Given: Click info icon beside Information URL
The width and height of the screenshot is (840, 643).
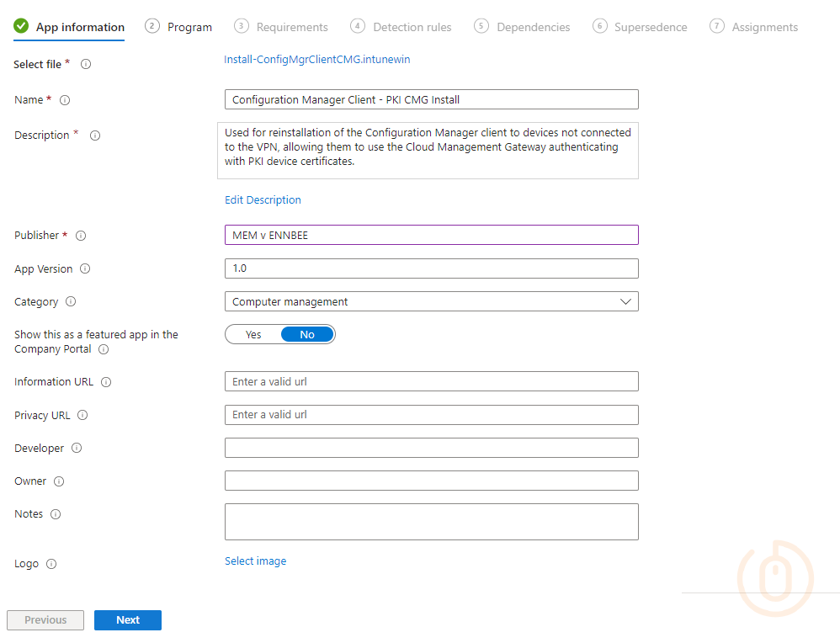Looking at the screenshot, I should (x=106, y=382).
